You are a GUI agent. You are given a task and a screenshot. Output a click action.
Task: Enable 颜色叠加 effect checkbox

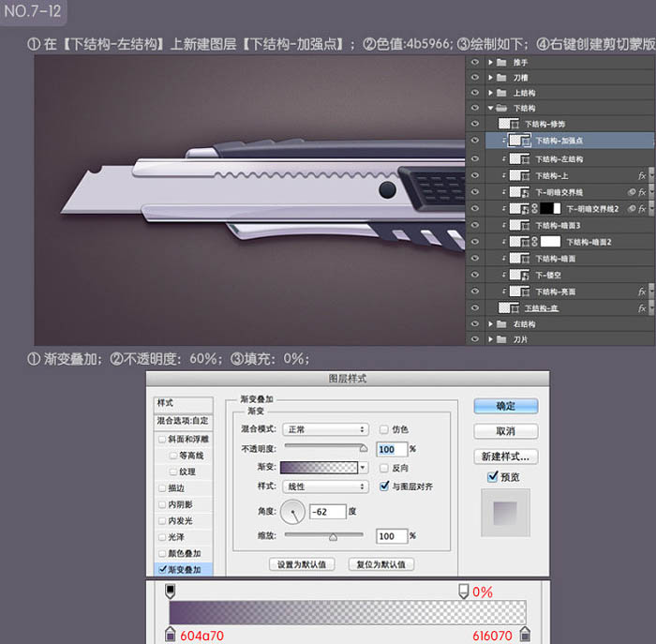click(162, 554)
